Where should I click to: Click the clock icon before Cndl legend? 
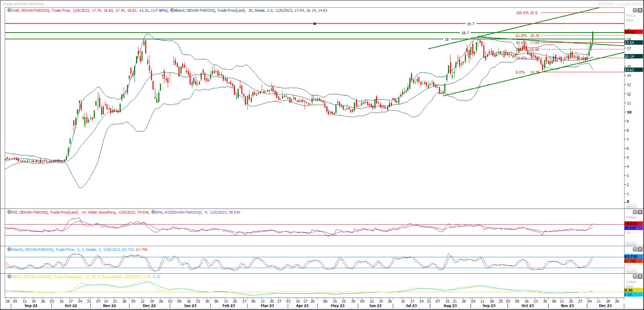coord(9,10)
